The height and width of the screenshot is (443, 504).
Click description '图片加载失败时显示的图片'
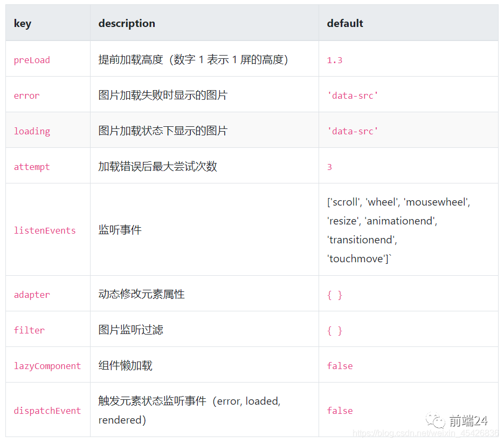pos(163,95)
